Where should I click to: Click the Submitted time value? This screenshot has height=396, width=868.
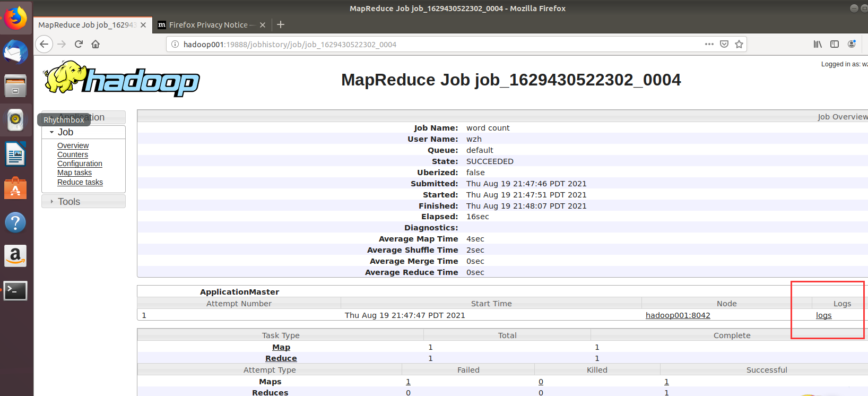coord(526,184)
